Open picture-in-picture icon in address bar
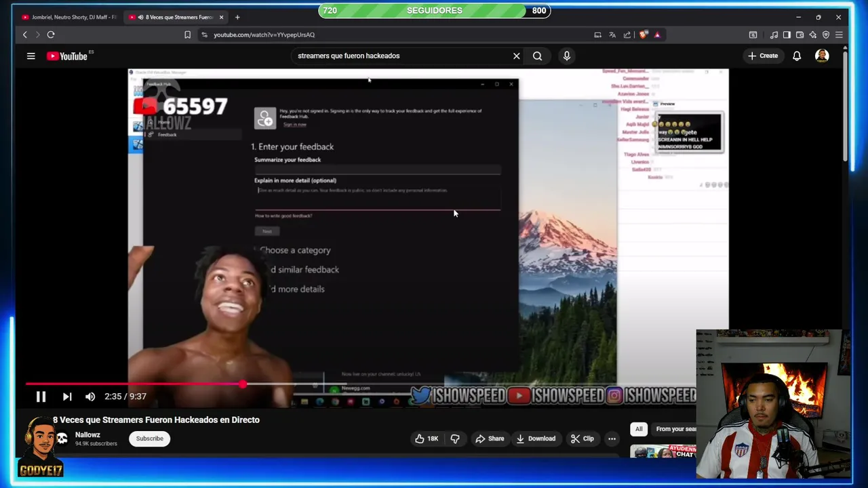This screenshot has height=488, width=868. [x=597, y=35]
